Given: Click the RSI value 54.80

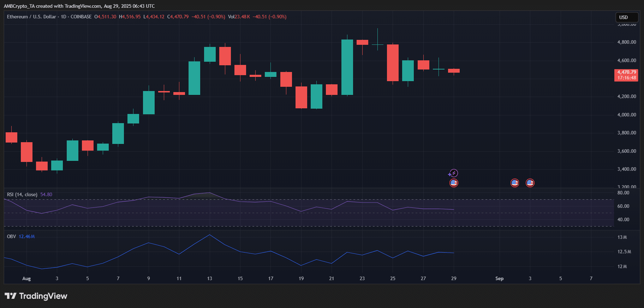Looking at the screenshot, I should 46,194.
